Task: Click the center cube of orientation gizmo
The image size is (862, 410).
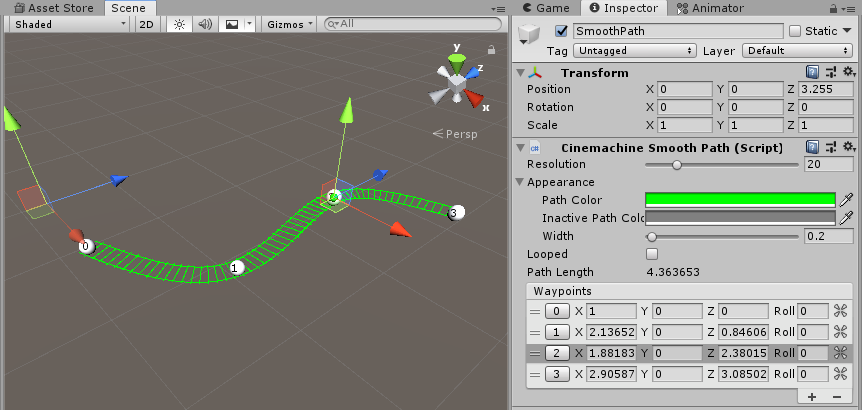Action: point(457,84)
